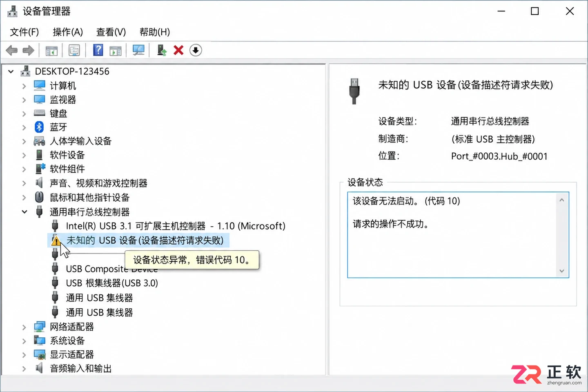Collapse the 通用串行总线控制器 category
This screenshot has width=588, height=392.
[x=24, y=212]
